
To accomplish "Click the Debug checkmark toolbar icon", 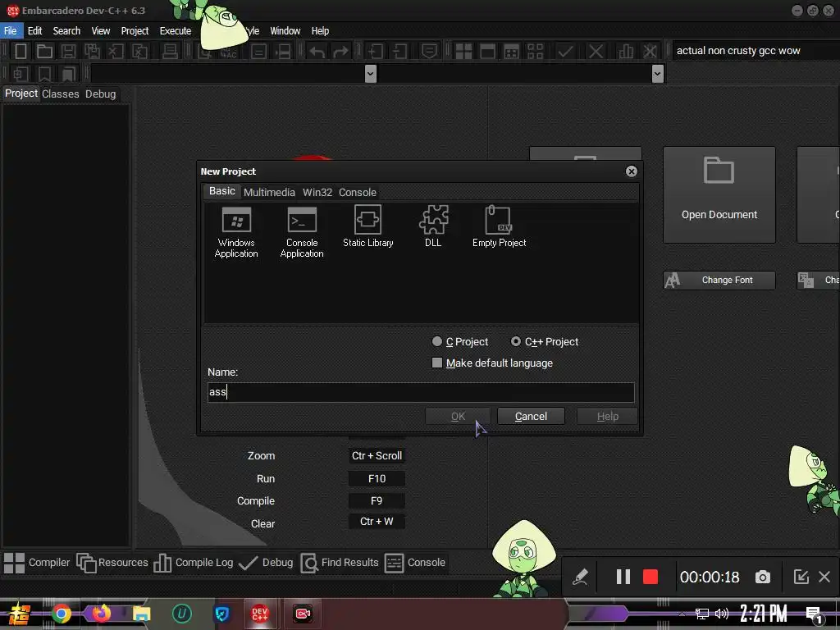I will (565, 52).
